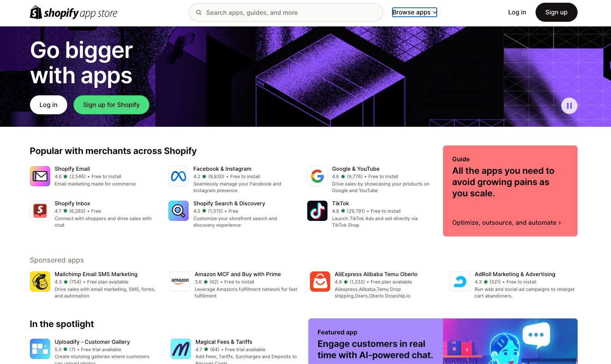Click the star next to the 4.8 TikTok rating
Image resolution: width=611 pixels, height=364 pixels.
[343, 211]
